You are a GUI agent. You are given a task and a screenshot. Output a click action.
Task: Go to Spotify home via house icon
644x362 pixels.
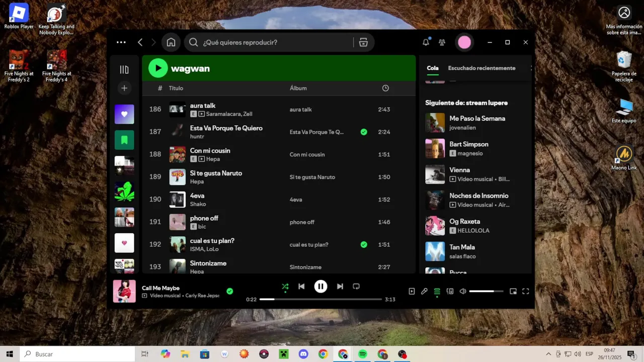pos(171,42)
